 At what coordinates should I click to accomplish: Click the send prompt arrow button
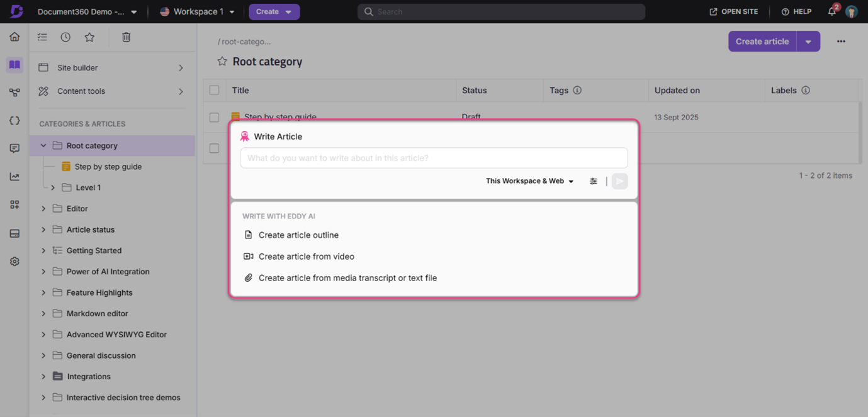pos(620,181)
